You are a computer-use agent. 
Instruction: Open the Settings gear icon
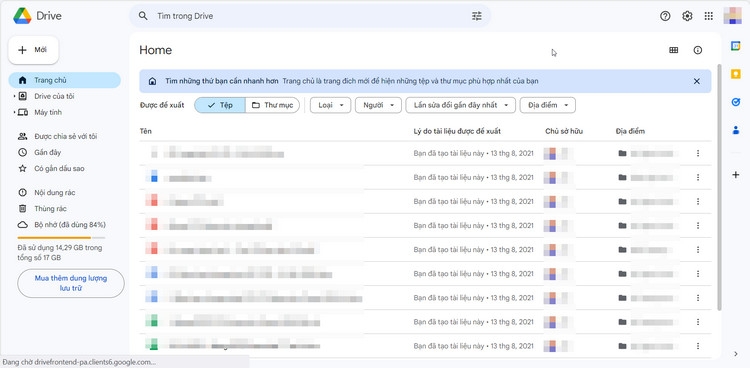687,16
